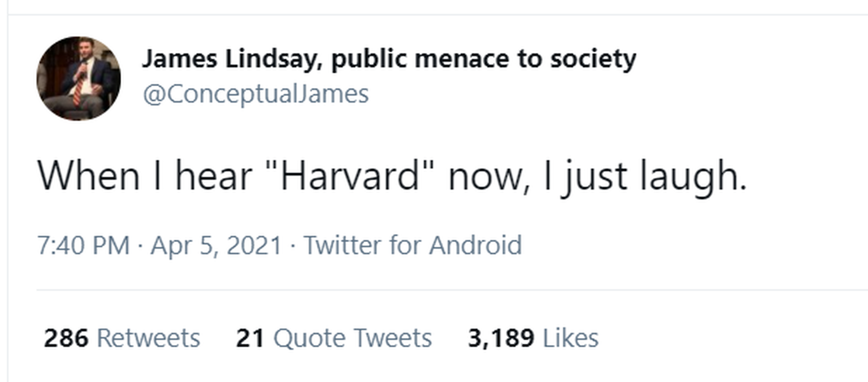
Task: Click the "Quote Tweets" label
Action: tap(353, 338)
